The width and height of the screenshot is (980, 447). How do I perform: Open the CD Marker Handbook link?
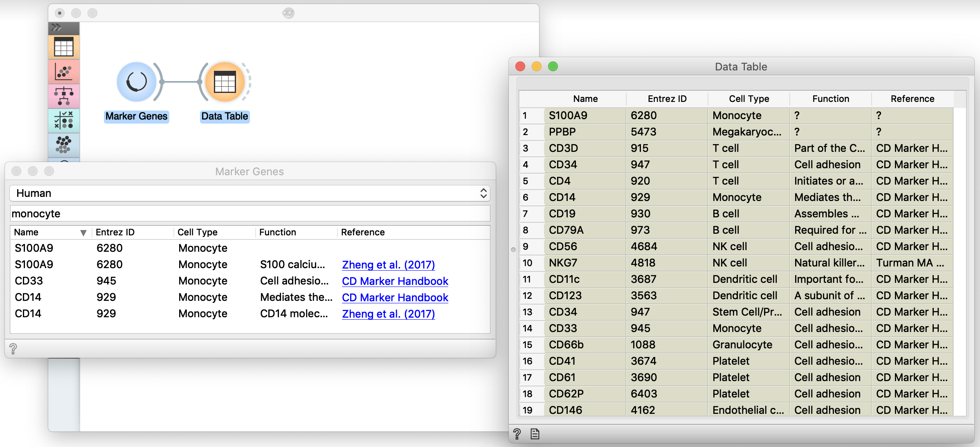pyautogui.click(x=394, y=281)
